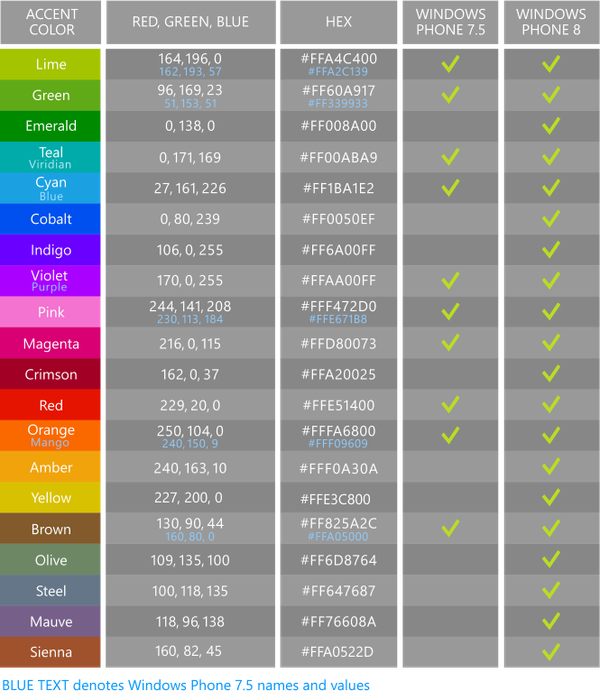Click the blue text footnote below the table
The width and height of the screenshot is (600, 691).
(185, 684)
